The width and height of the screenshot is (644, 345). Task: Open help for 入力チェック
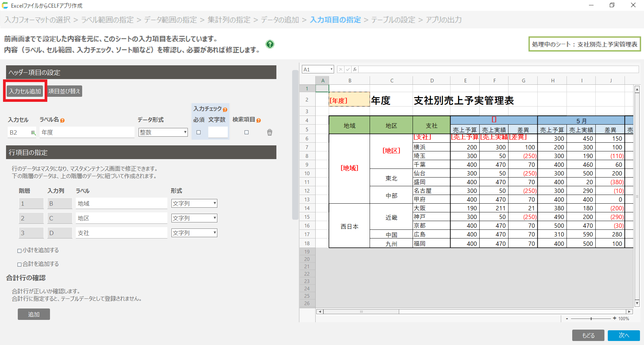coord(225,110)
